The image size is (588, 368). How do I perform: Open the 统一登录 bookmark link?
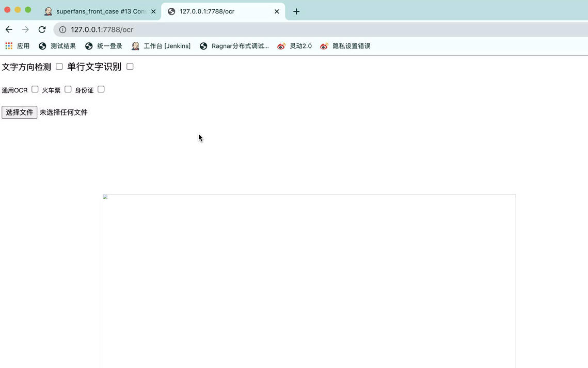[108, 46]
